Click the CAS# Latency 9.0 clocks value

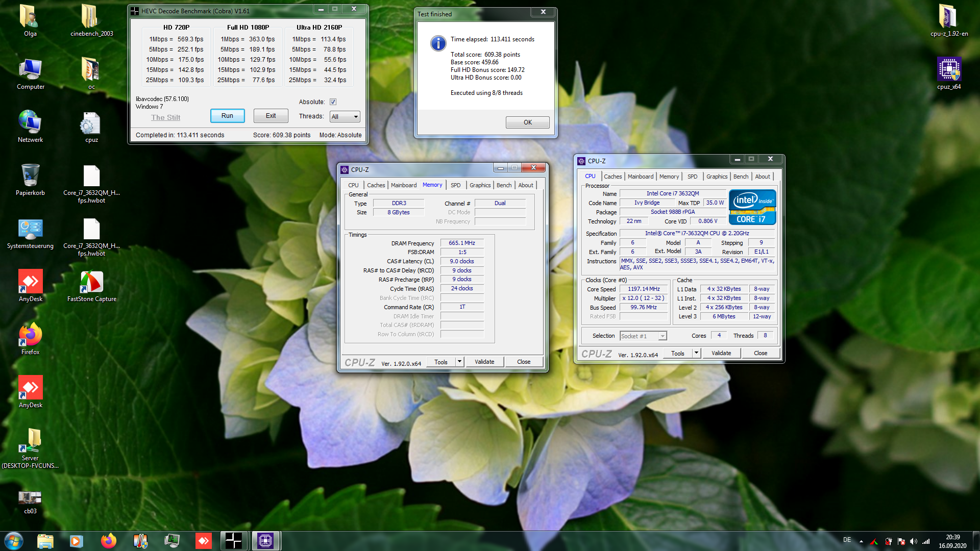click(x=462, y=261)
